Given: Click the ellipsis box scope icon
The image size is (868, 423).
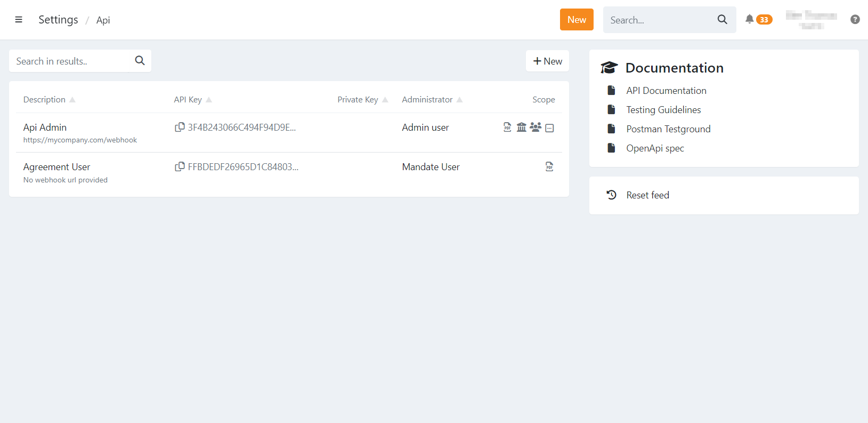Looking at the screenshot, I should pyautogui.click(x=550, y=128).
